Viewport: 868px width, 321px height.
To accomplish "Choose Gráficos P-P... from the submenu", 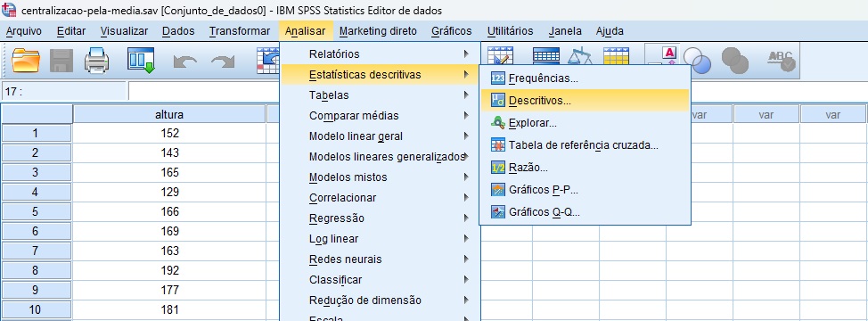I will click(x=585, y=190).
